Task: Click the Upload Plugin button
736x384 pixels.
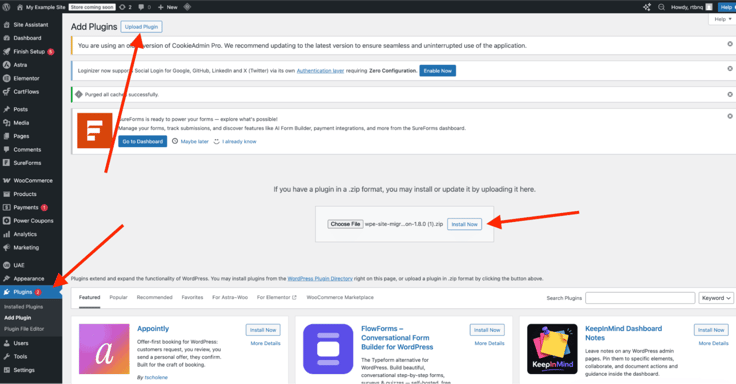Action: (x=141, y=27)
